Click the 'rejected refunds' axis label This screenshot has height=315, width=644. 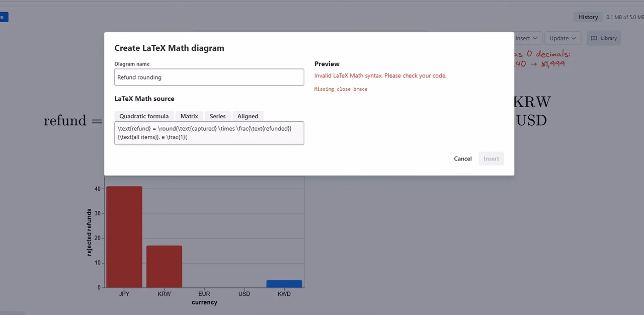90,232
